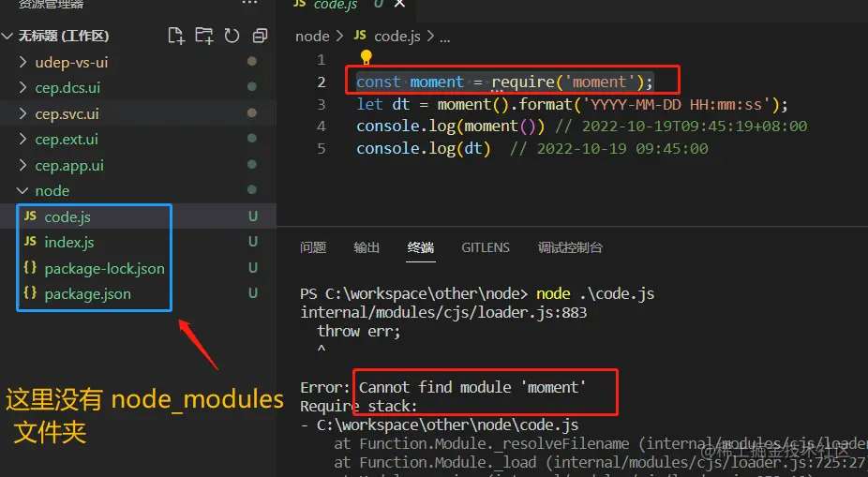This screenshot has height=477, width=868.
Task: Switch to the 问题 panel tab
Action: pos(313,247)
